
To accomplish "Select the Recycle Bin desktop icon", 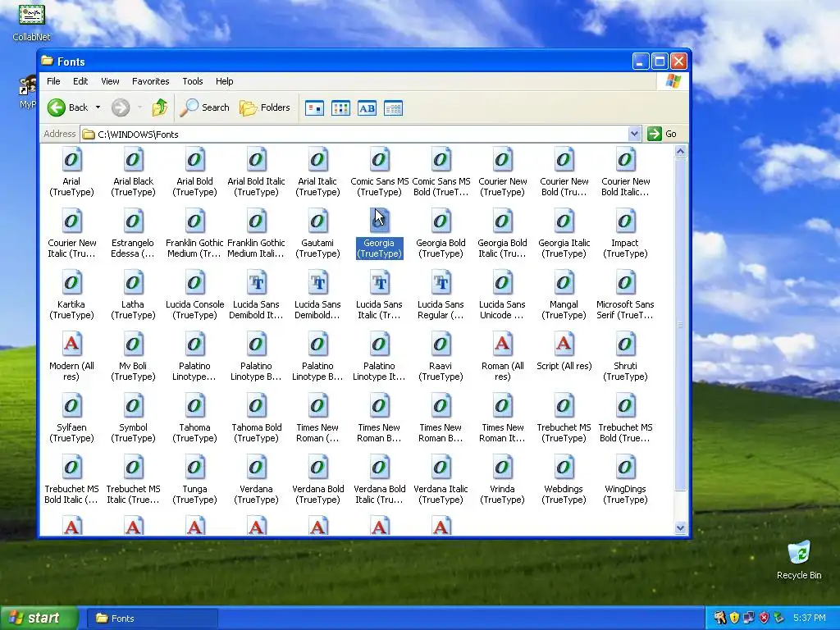I will pos(799,559).
